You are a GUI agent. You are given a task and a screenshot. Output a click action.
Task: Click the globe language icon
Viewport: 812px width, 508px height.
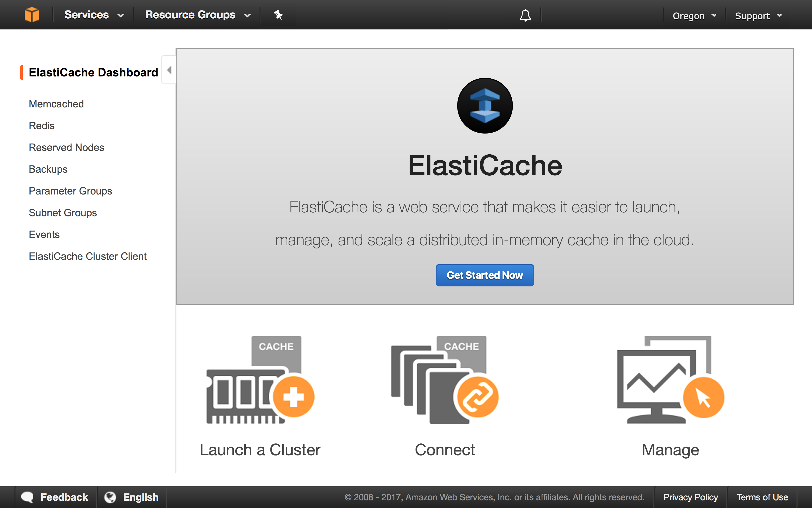tap(110, 497)
